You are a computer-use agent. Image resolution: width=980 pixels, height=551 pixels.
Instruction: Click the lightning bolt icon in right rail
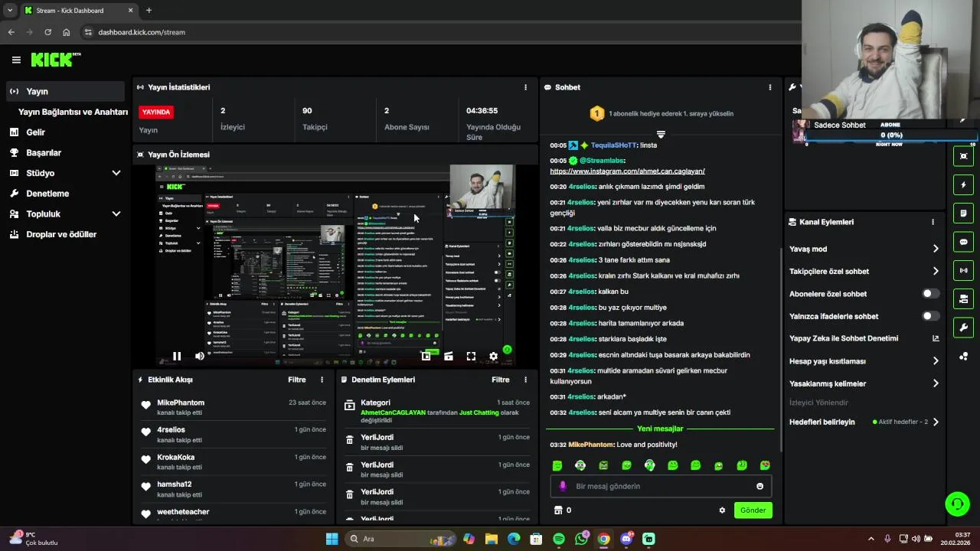(x=963, y=184)
